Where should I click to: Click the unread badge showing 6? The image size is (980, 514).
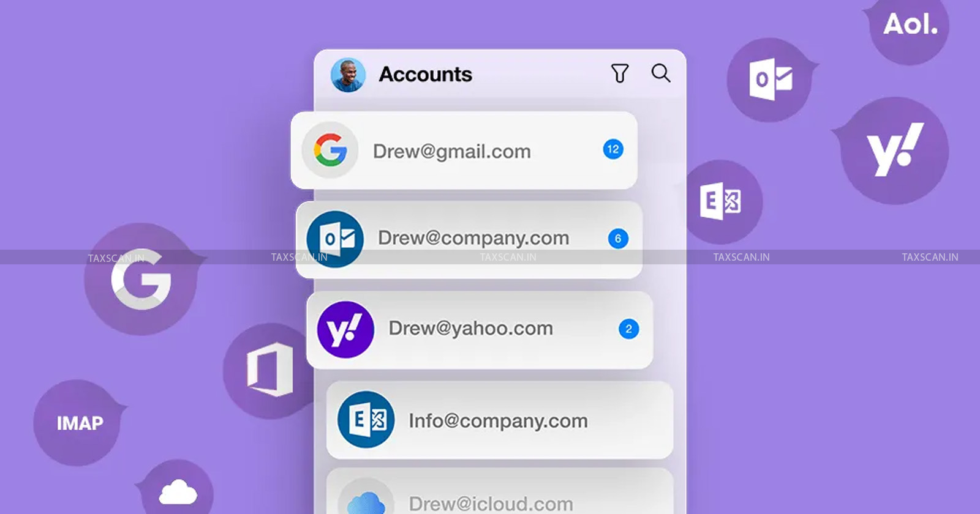pyautogui.click(x=617, y=239)
